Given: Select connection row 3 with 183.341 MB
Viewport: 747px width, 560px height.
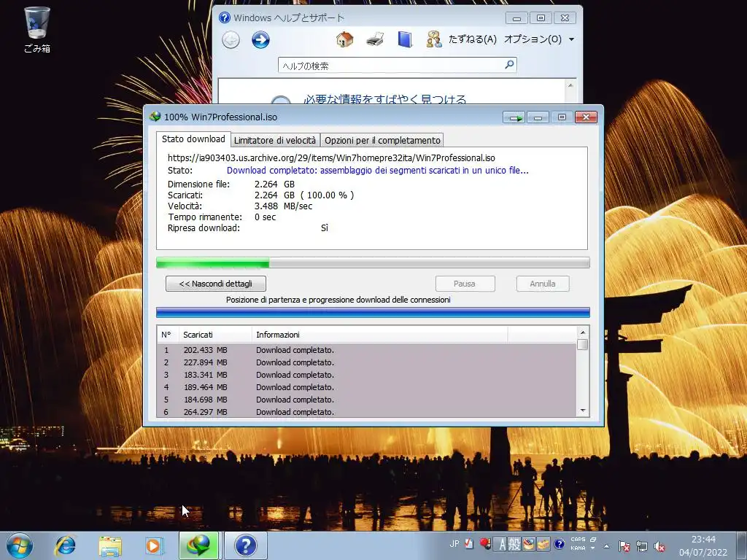Looking at the screenshot, I should click(367, 375).
